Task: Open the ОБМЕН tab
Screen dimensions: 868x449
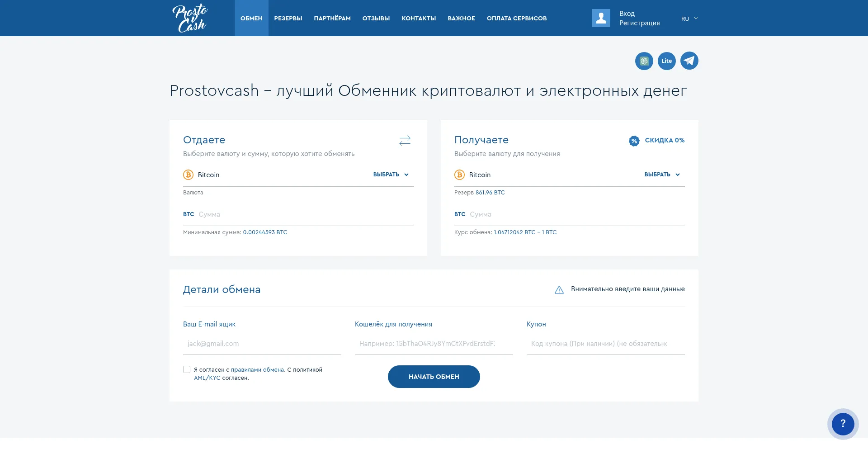Action: [x=251, y=18]
